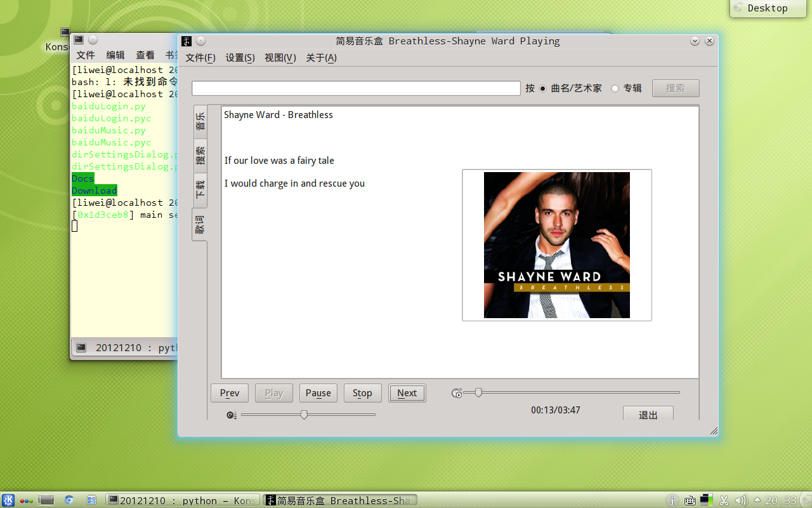
Task: Go to previous track with Prev
Action: [230, 393]
